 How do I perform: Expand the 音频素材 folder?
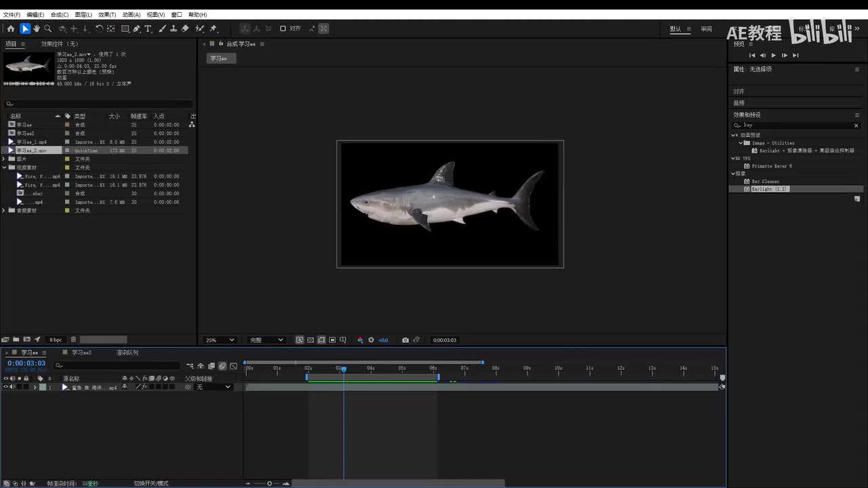[x=4, y=211]
